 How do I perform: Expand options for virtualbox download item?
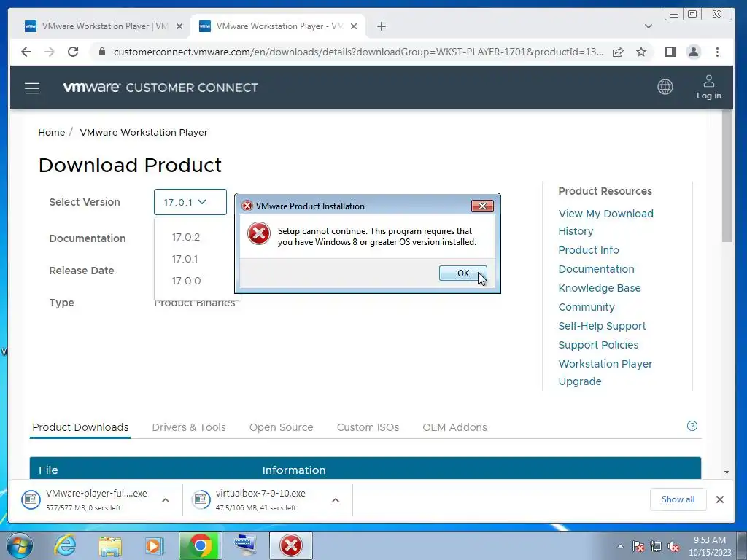point(336,500)
